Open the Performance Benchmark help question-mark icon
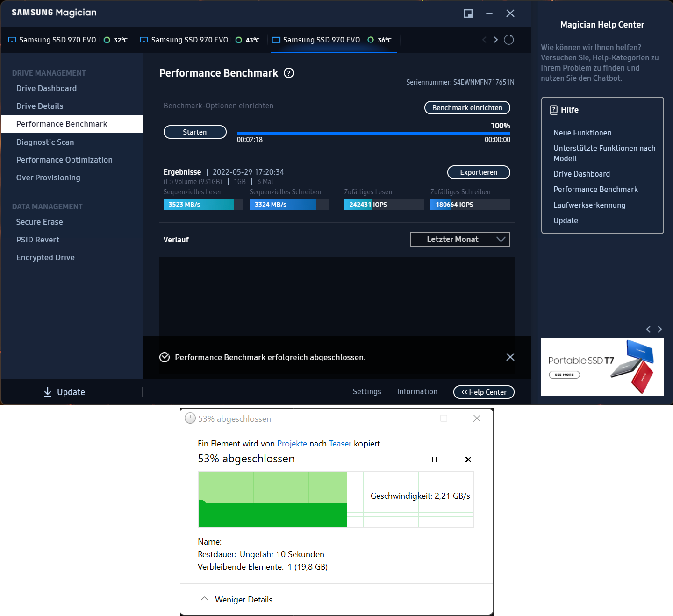673x616 pixels. pos(289,73)
